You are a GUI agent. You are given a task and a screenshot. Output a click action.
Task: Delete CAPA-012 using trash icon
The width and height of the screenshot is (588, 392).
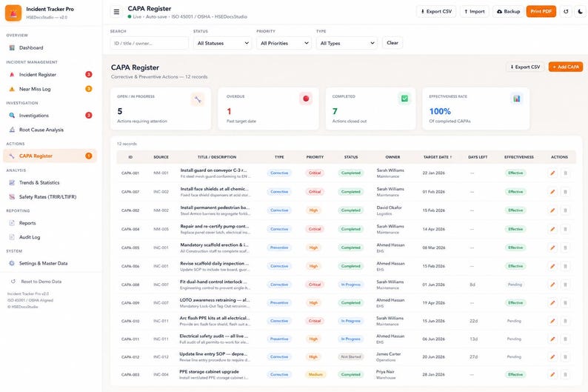pyautogui.click(x=566, y=357)
